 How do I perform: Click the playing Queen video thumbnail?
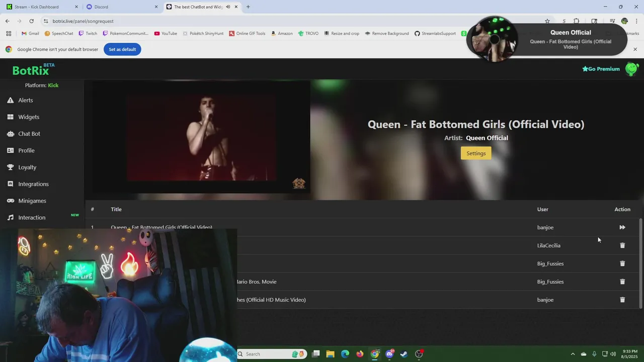[201, 137]
